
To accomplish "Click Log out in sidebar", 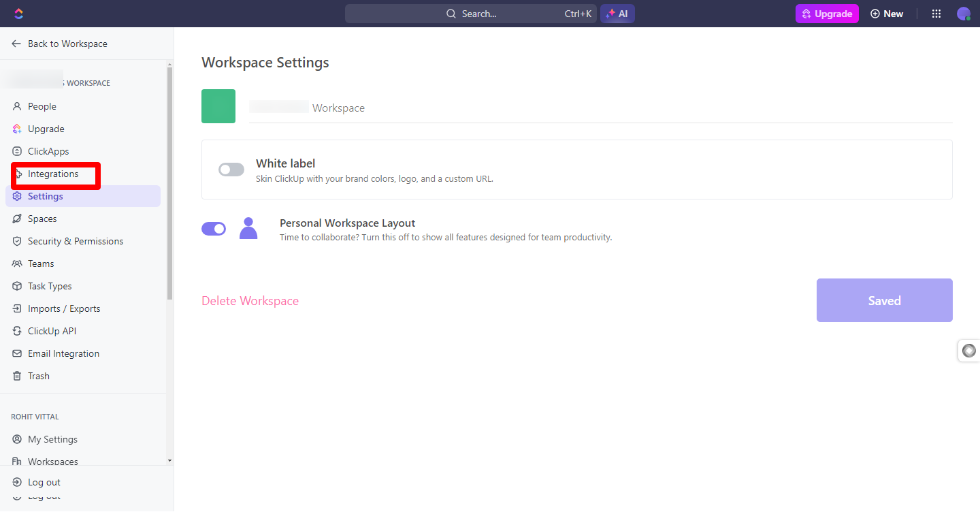I will pyautogui.click(x=44, y=482).
